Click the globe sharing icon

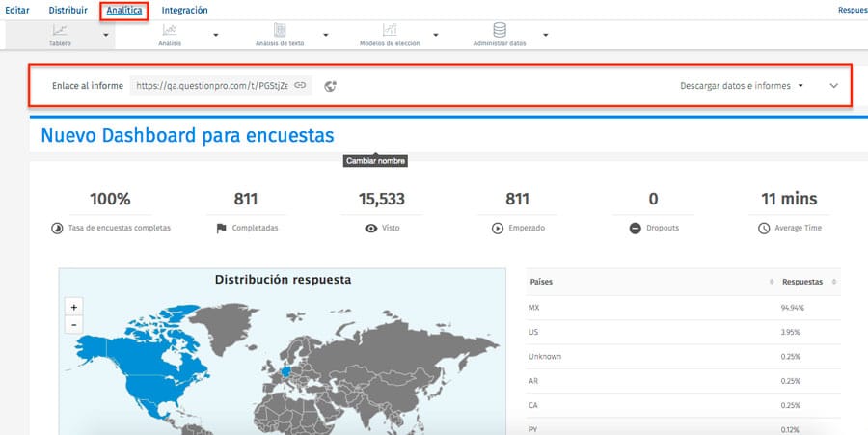pyautogui.click(x=331, y=87)
